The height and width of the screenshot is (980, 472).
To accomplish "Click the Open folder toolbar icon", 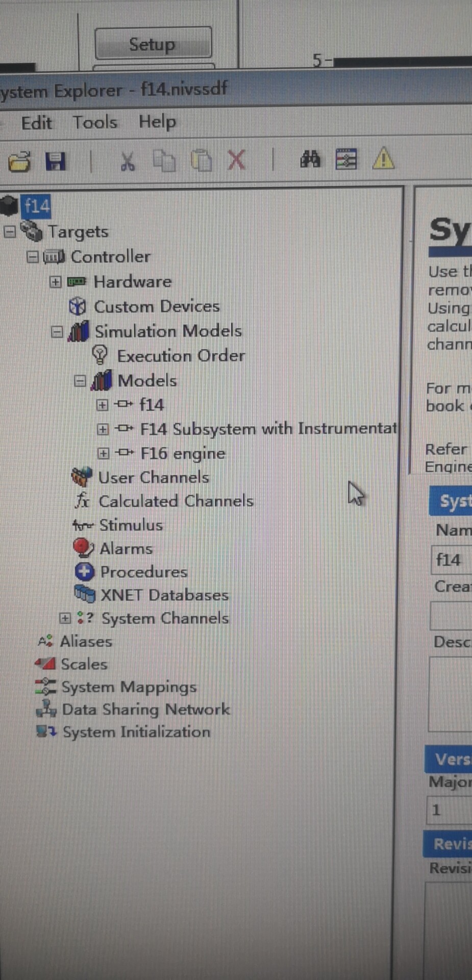I will pyautogui.click(x=19, y=161).
